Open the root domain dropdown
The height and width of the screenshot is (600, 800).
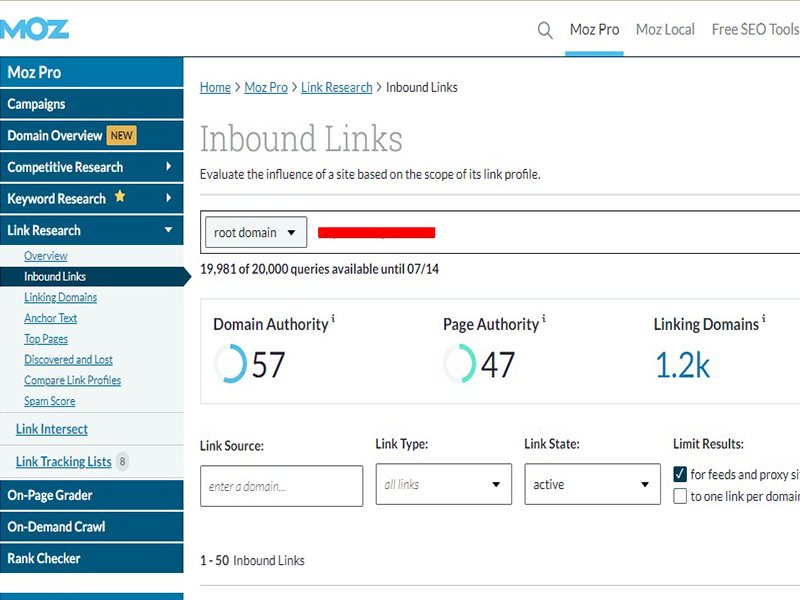pyautogui.click(x=256, y=233)
